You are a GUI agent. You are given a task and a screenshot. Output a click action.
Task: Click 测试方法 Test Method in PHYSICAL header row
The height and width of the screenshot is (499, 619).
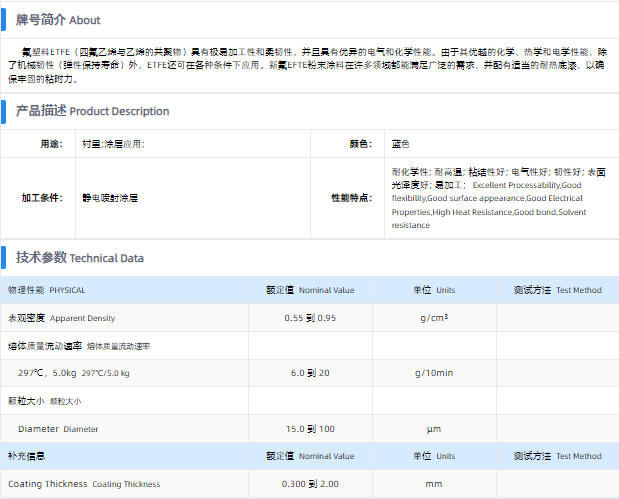[557, 290]
